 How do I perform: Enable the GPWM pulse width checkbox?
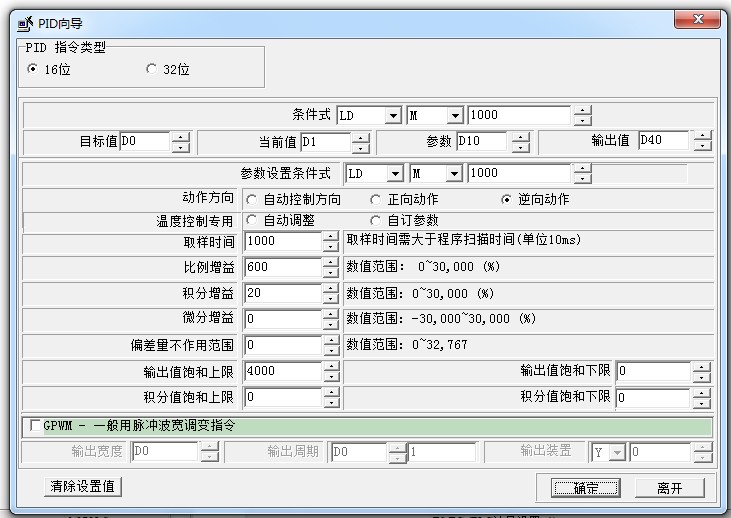(x=36, y=426)
